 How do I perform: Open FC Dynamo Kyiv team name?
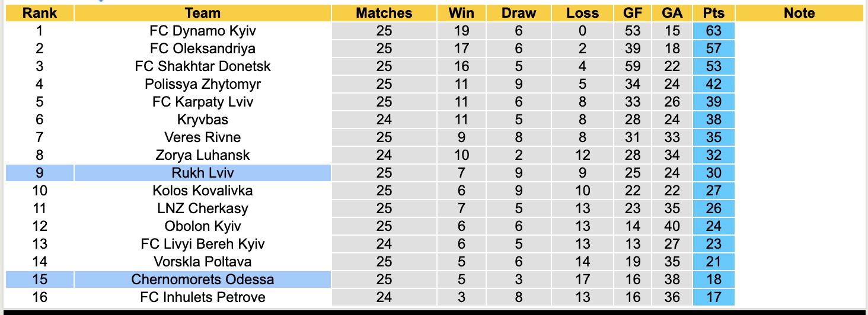pos(202,31)
